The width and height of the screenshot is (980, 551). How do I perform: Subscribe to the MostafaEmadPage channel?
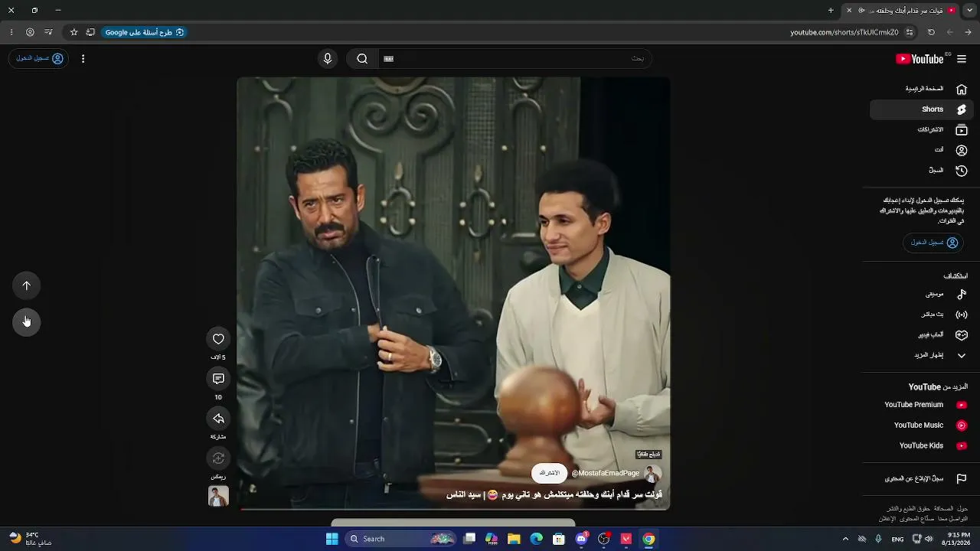[549, 473]
